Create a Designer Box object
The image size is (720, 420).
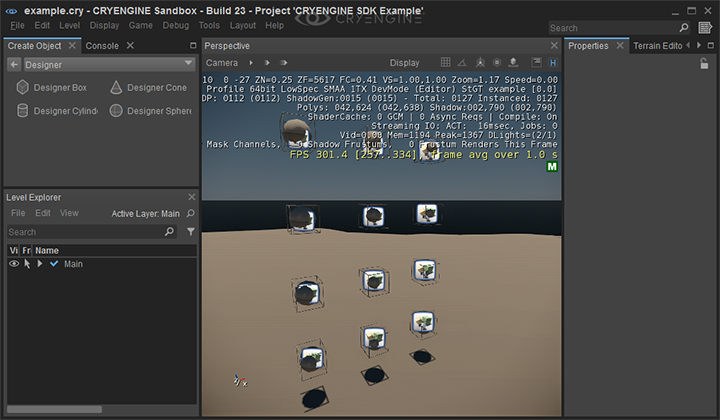click(51, 87)
